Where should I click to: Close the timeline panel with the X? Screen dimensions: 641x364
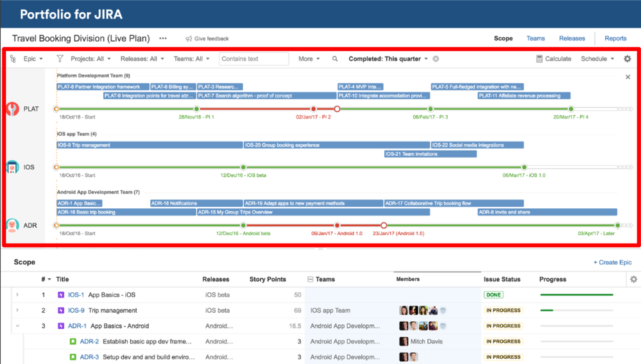[628, 77]
